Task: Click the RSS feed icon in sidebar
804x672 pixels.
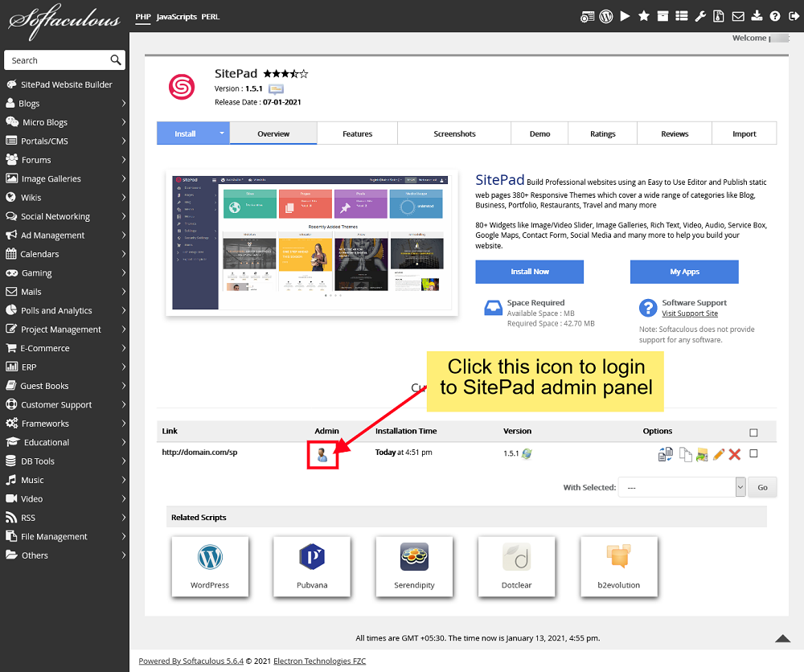Action: pos(10,518)
